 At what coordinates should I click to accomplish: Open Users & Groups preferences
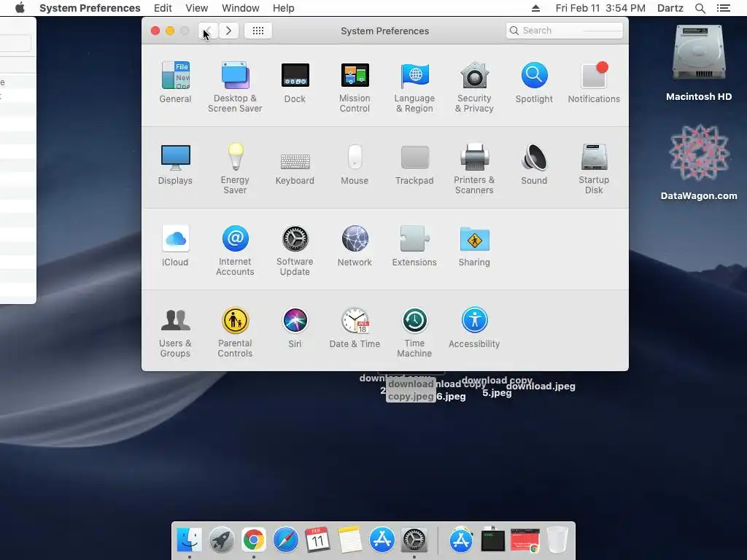[175, 332]
